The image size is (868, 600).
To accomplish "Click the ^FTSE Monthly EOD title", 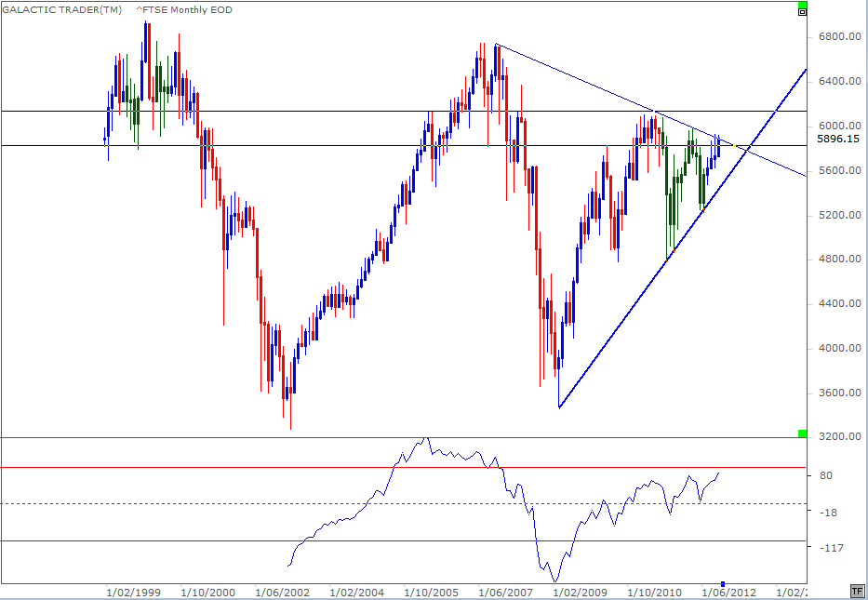I will click(x=184, y=10).
